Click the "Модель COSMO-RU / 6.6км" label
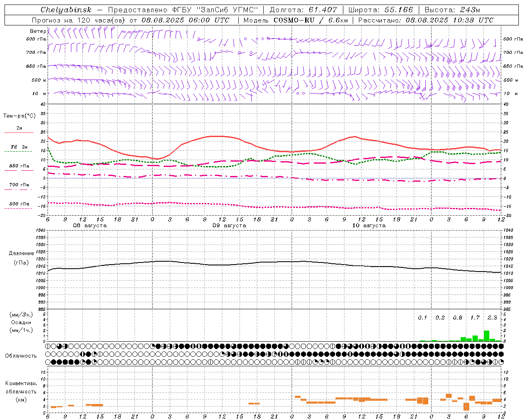 (x=296, y=20)
